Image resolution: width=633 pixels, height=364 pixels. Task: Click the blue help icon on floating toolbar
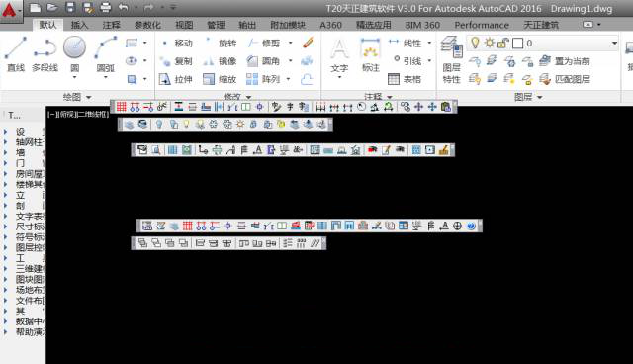[x=471, y=226]
